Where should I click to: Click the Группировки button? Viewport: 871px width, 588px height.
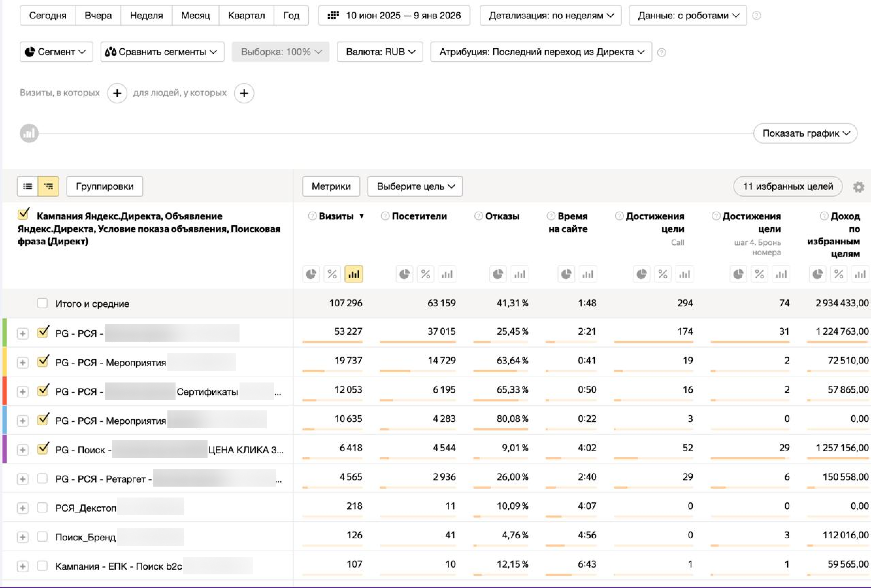[104, 186]
